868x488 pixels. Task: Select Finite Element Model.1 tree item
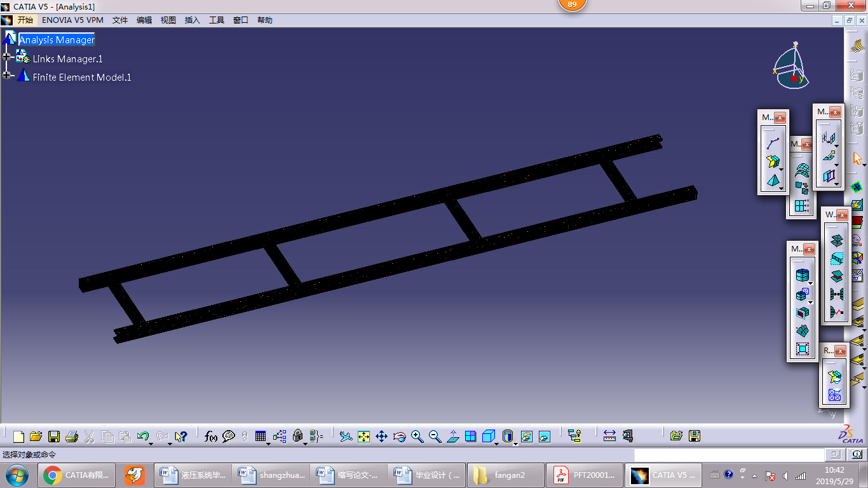(82, 78)
